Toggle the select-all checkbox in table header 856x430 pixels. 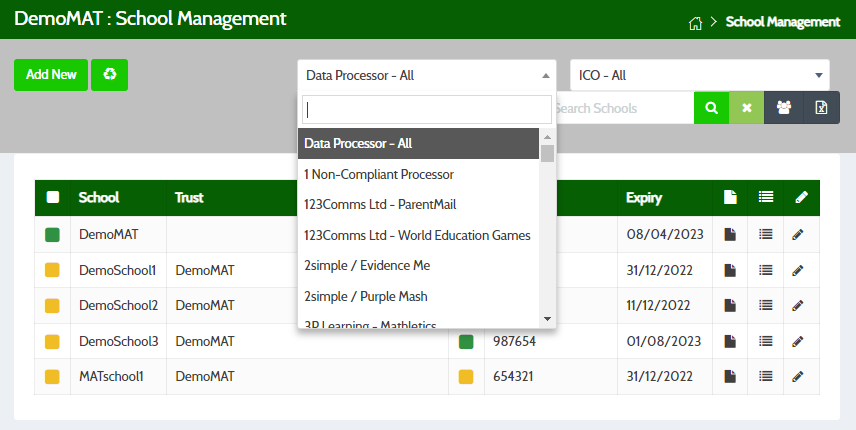(x=53, y=198)
